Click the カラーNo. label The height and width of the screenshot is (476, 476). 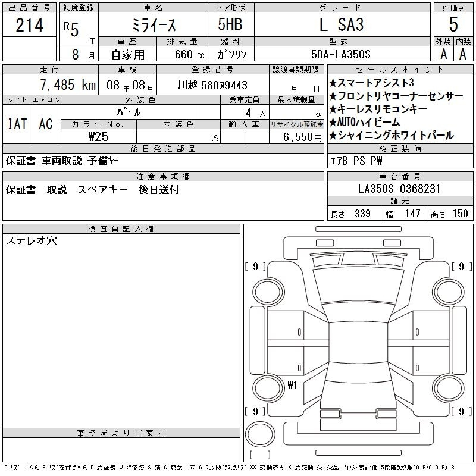point(98,124)
